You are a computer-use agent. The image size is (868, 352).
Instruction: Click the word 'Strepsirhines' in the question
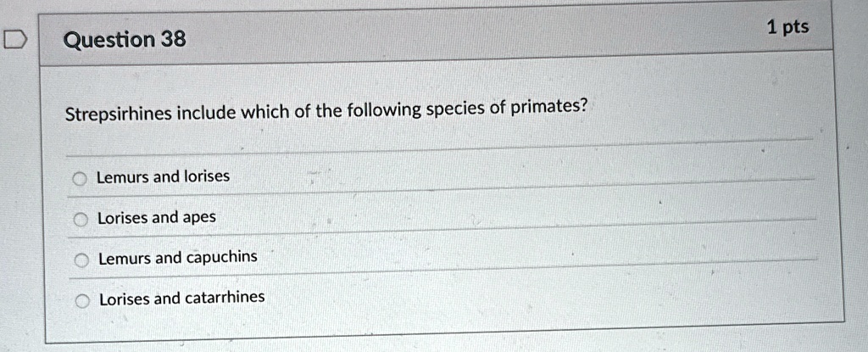(x=117, y=115)
